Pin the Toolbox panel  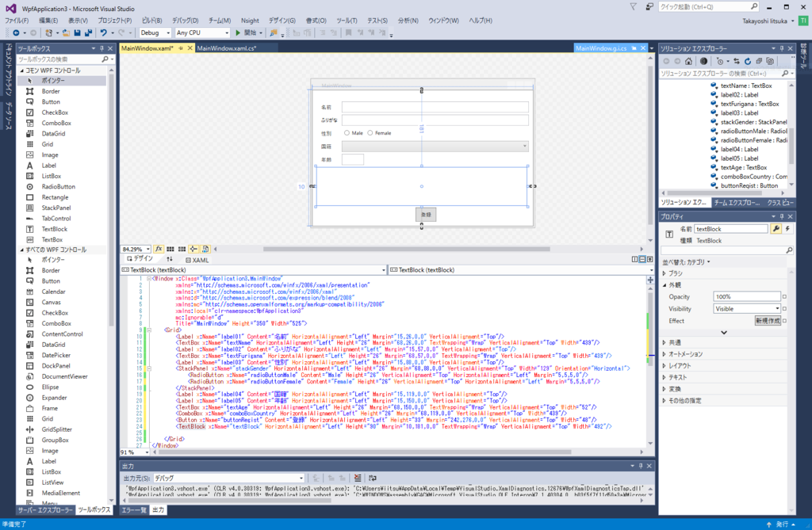coord(102,48)
